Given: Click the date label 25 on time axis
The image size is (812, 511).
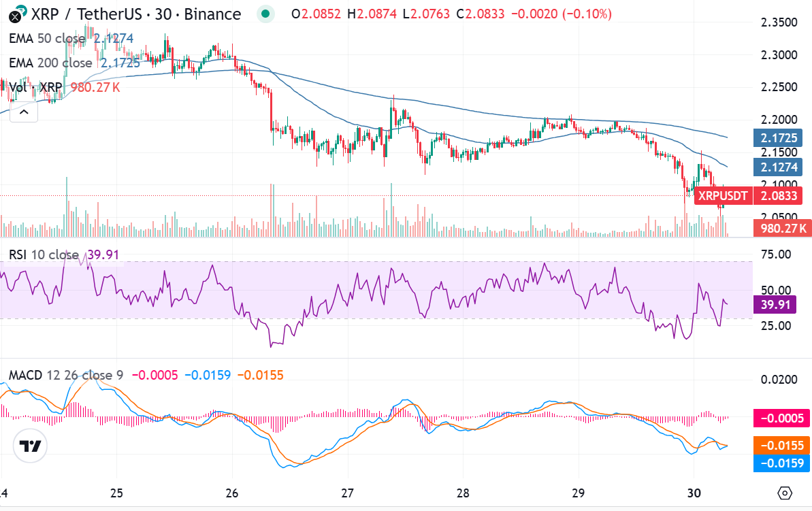Looking at the screenshot, I should (116, 493).
